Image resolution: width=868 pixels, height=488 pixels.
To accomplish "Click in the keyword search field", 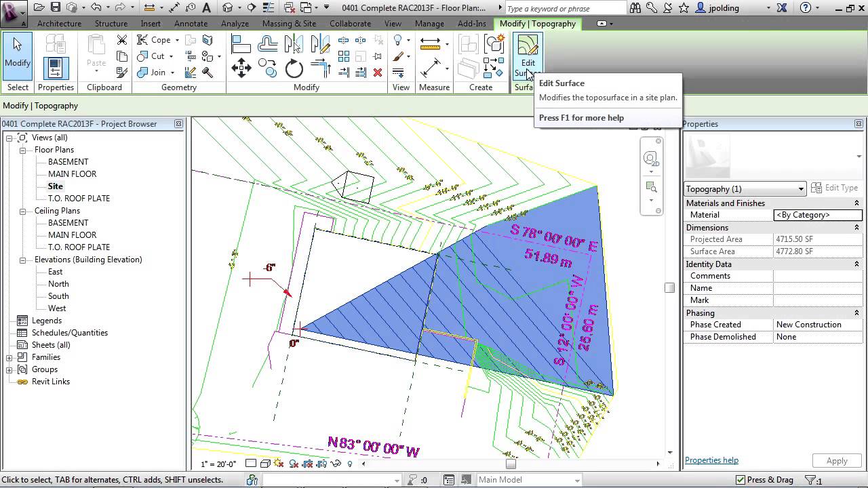I will (565, 9).
